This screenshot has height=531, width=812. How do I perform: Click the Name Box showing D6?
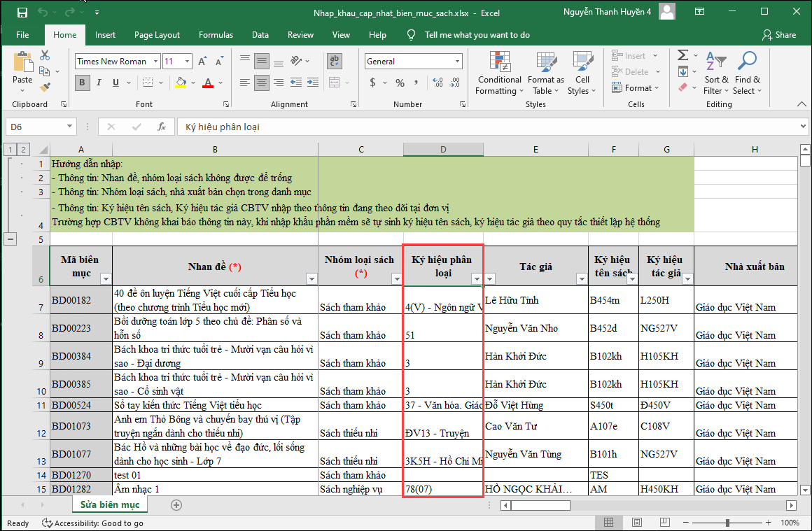click(35, 127)
